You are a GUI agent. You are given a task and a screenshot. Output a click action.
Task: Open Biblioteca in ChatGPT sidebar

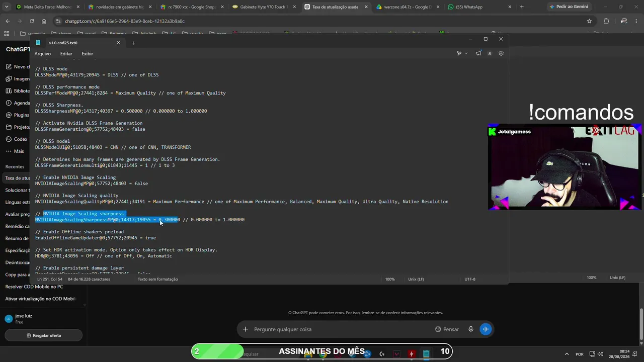click(x=17, y=91)
